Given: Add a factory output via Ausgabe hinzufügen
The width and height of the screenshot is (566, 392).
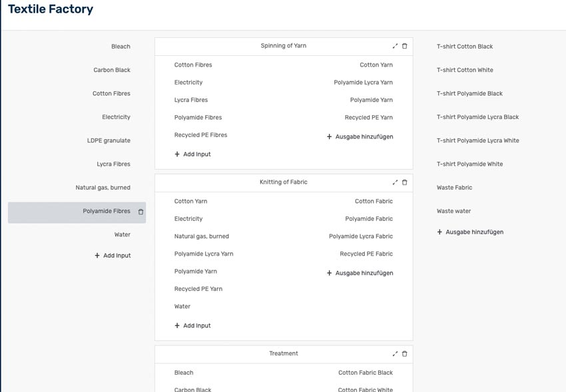Looking at the screenshot, I should pyautogui.click(x=469, y=232).
